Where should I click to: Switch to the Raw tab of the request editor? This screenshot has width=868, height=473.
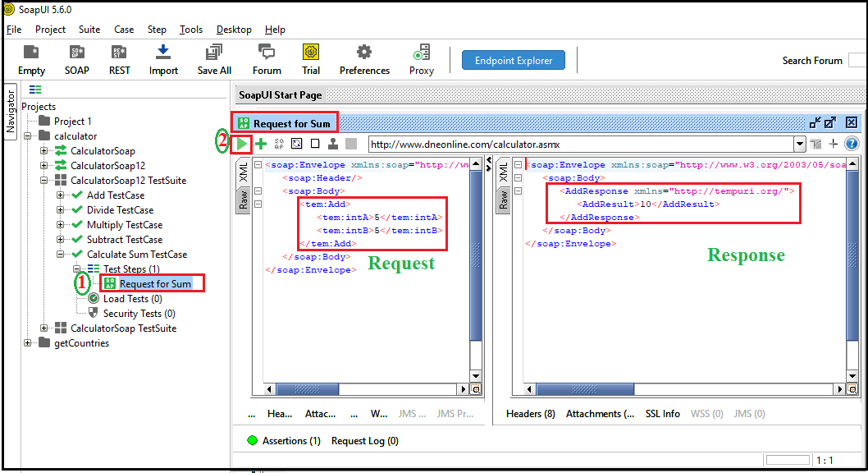(243, 200)
